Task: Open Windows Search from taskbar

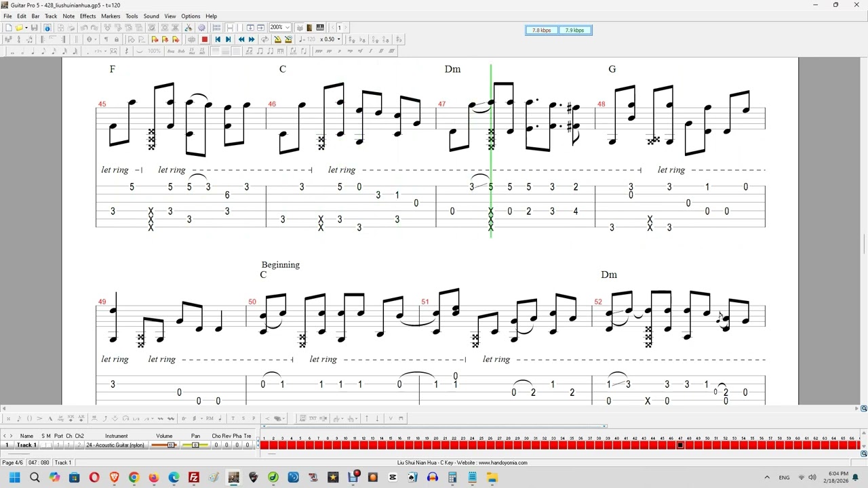Action: tap(35, 478)
